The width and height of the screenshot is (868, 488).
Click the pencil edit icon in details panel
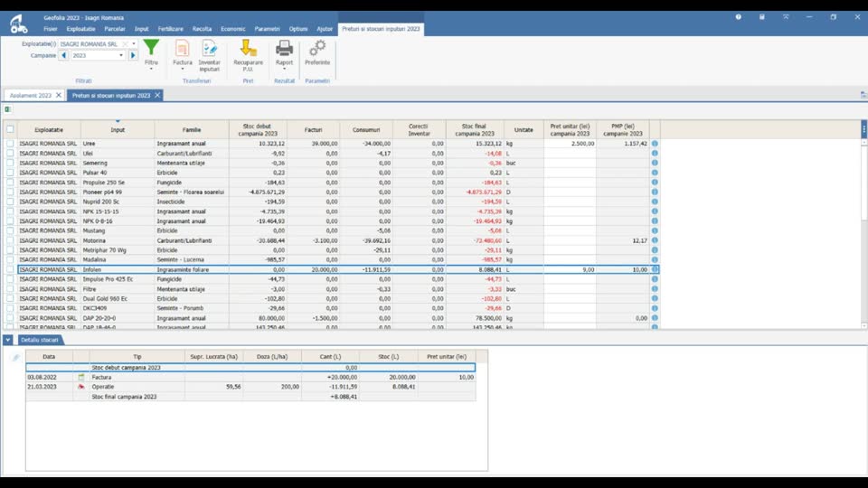(x=15, y=358)
